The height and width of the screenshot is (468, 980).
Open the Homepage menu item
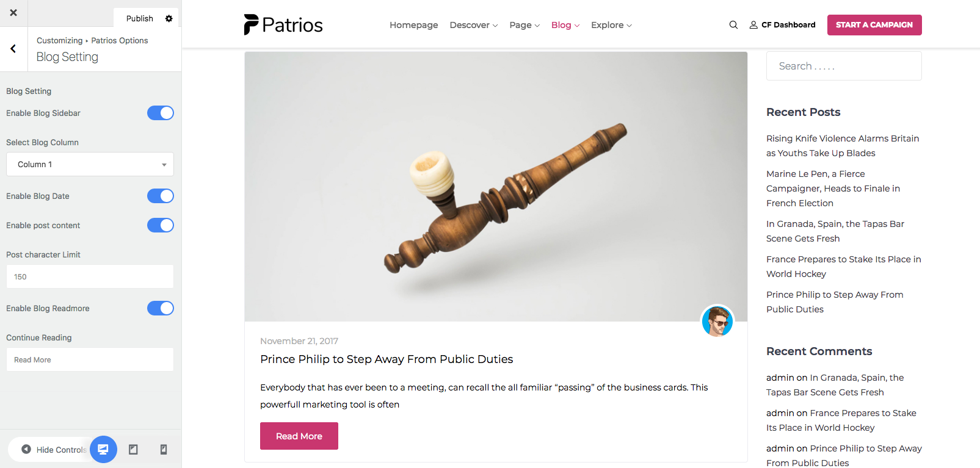coord(413,25)
